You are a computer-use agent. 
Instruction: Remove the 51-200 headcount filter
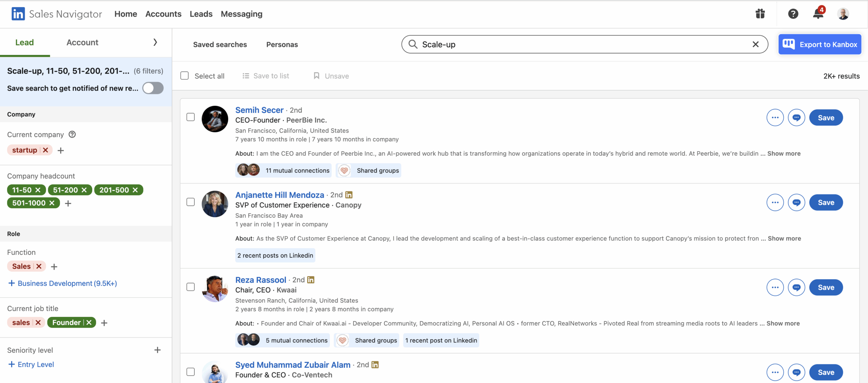(x=84, y=190)
